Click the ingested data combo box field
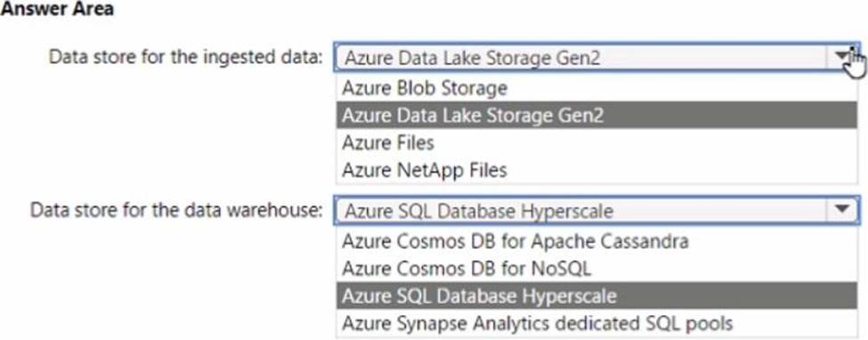The width and height of the screenshot is (868, 340). 596,58
